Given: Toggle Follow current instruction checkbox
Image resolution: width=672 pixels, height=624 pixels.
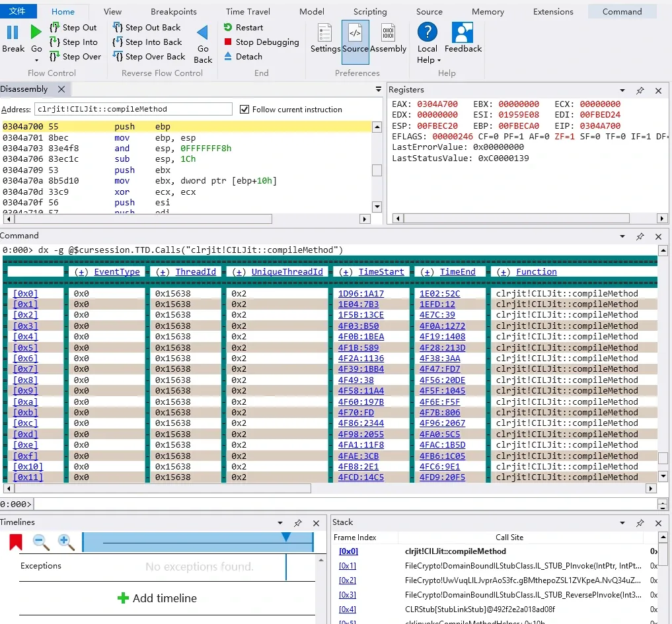Looking at the screenshot, I should tap(244, 109).
